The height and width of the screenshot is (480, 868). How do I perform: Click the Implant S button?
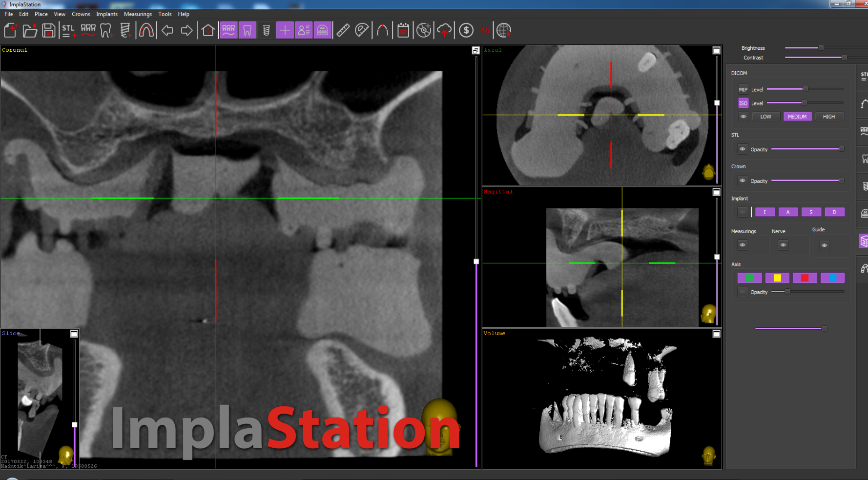tap(811, 212)
